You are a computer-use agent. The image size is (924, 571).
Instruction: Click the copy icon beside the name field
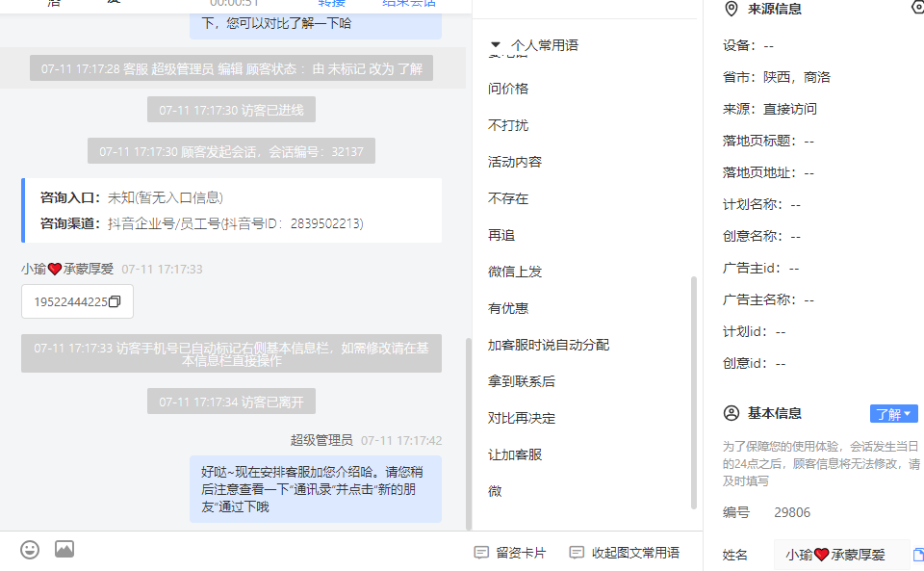pos(918,555)
